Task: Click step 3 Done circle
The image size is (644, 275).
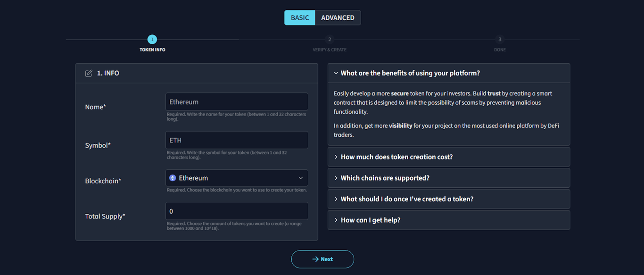Action: coord(500,40)
